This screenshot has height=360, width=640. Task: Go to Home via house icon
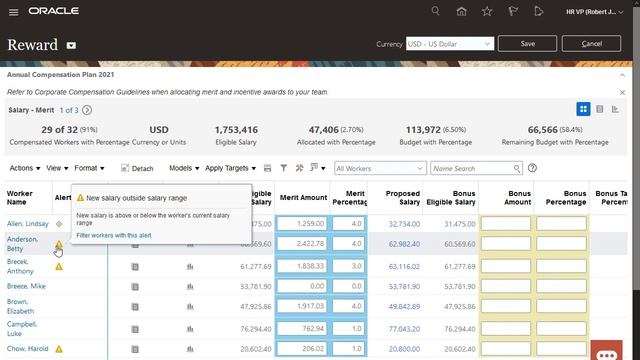[461, 11]
